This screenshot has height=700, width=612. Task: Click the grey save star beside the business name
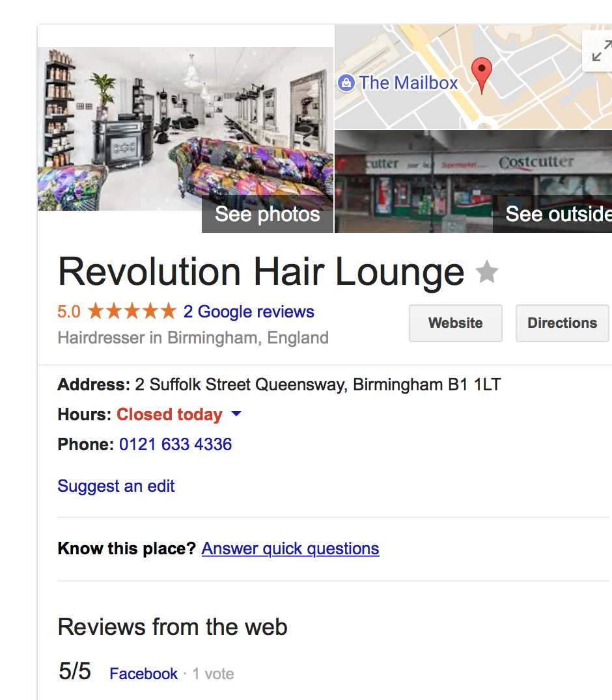tap(486, 272)
